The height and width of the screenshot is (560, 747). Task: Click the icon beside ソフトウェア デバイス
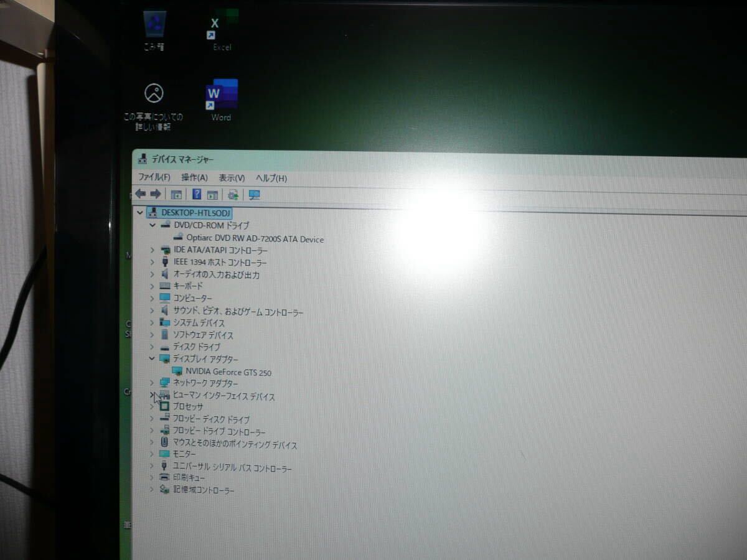pos(165,335)
